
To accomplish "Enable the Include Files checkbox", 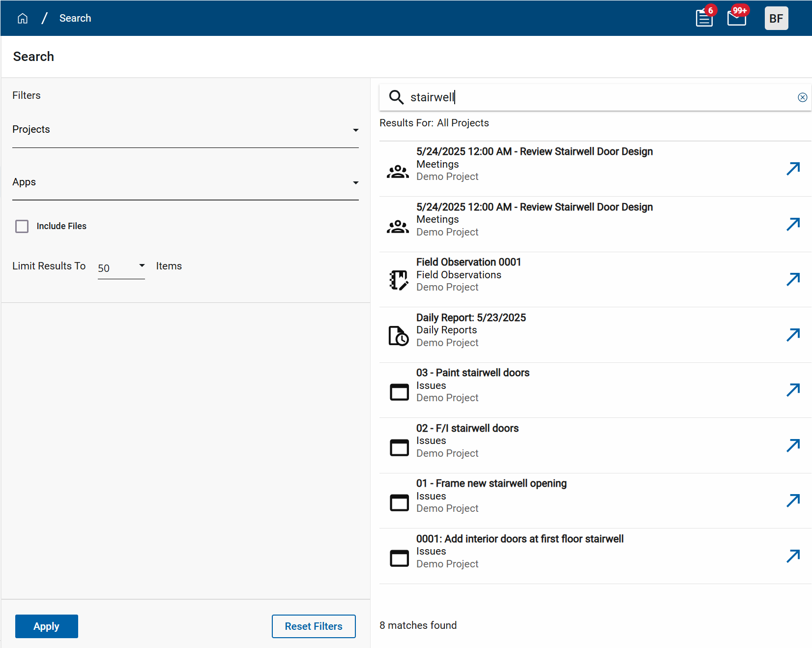I will [x=22, y=226].
